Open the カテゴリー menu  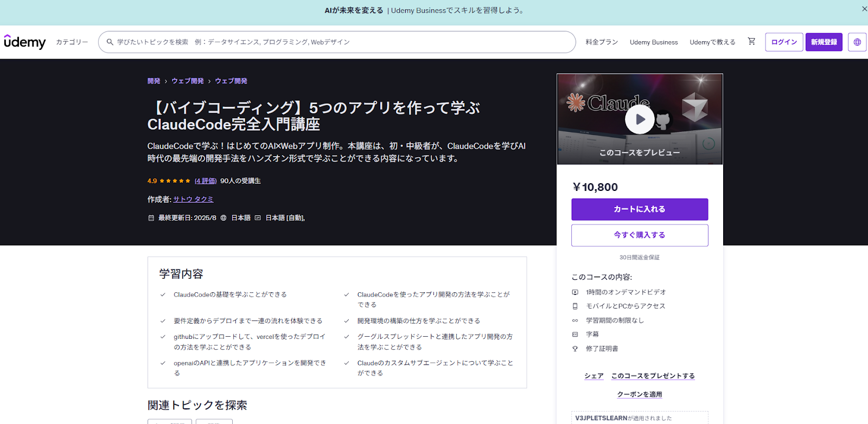pyautogui.click(x=72, y=42)
